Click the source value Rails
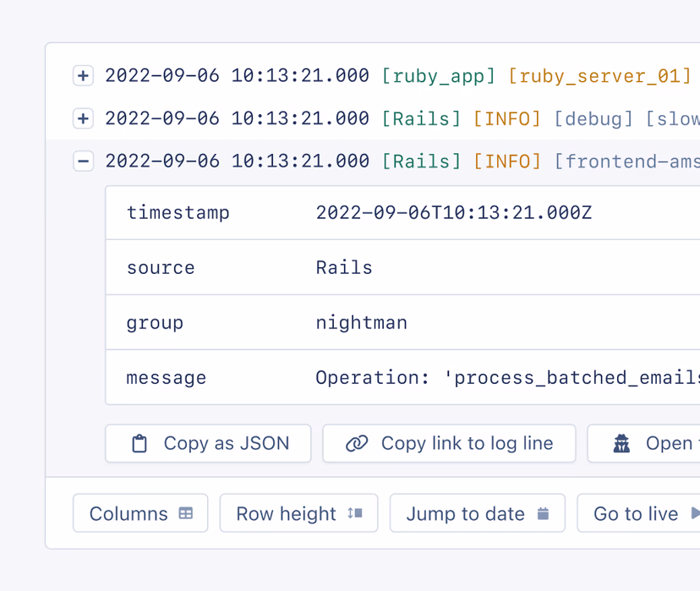 tap(344, 268)
